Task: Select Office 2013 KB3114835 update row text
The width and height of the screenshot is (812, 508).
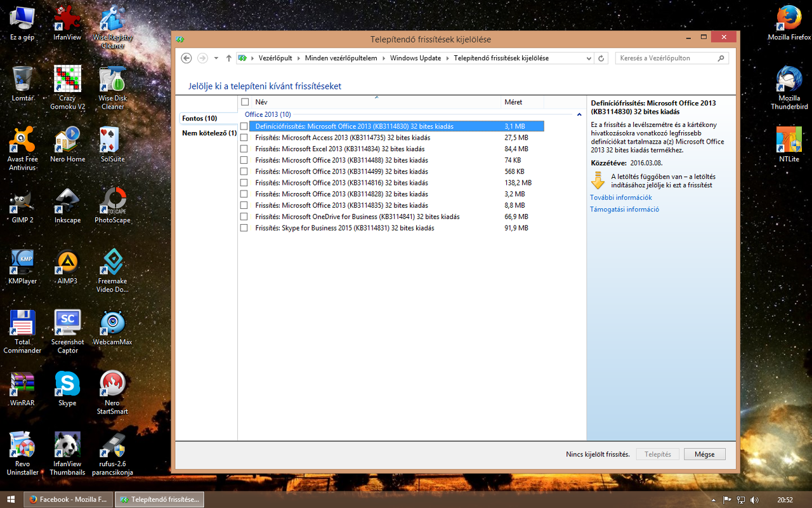Action: pos(341,206)
